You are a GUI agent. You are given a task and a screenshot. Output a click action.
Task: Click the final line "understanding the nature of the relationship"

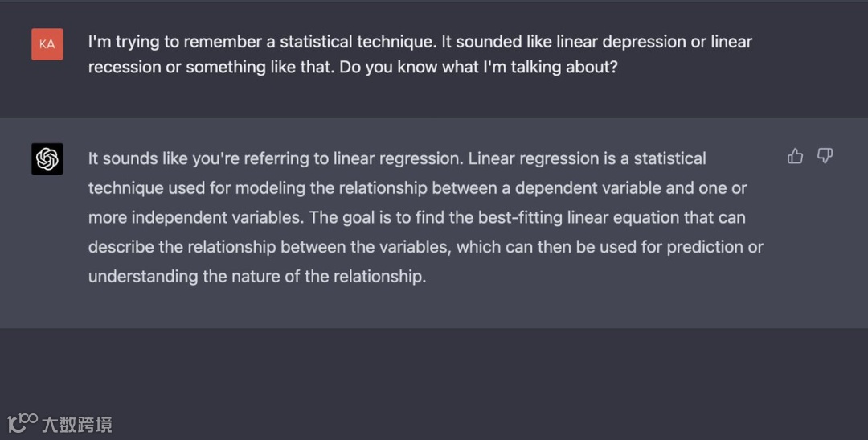pos(256,276)
